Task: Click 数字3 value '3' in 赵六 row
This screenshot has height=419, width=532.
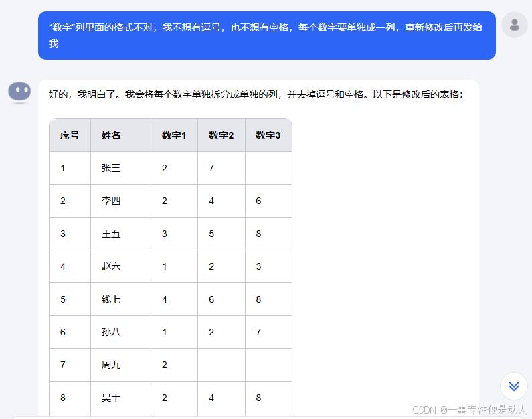Action: click(x=268, y=266)
